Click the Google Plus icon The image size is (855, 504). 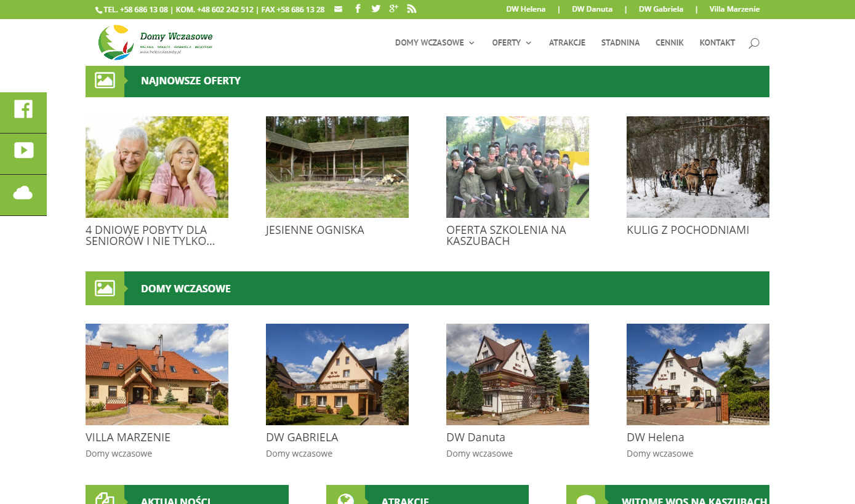393,9
